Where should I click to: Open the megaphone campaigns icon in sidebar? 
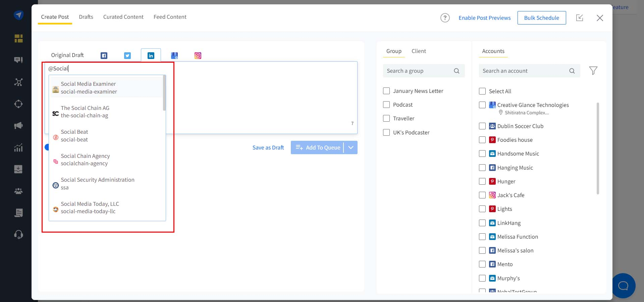18,126
